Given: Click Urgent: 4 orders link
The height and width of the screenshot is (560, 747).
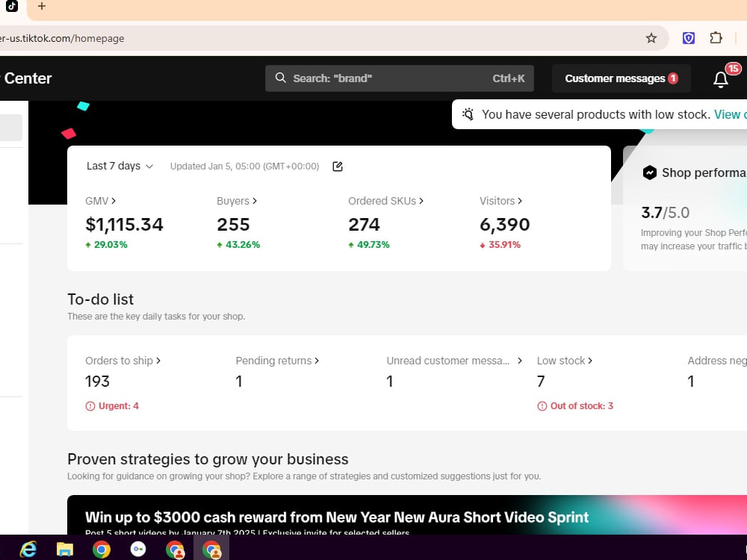Looking at the screenshot, I should coord(119,406).
